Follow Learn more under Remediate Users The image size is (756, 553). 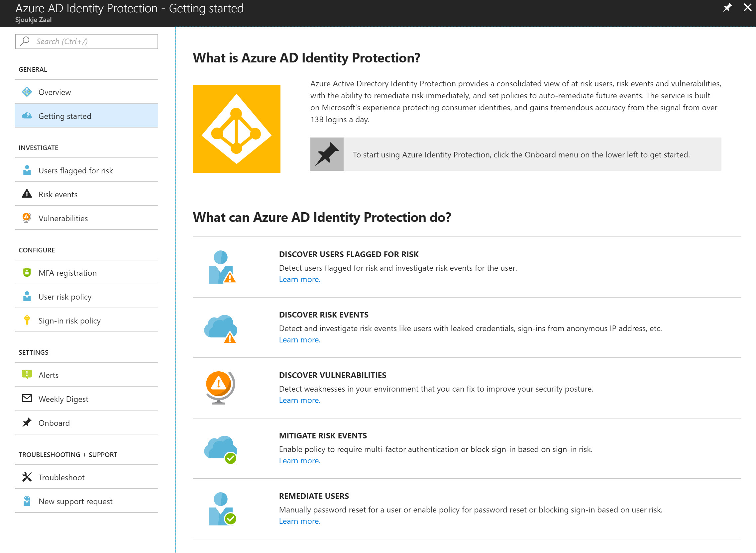300,521
